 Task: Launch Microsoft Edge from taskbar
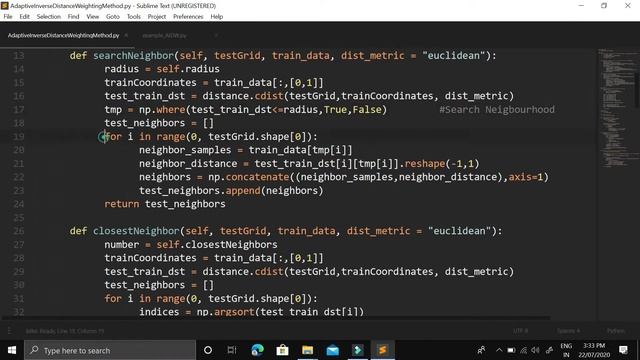pos(258,350)
